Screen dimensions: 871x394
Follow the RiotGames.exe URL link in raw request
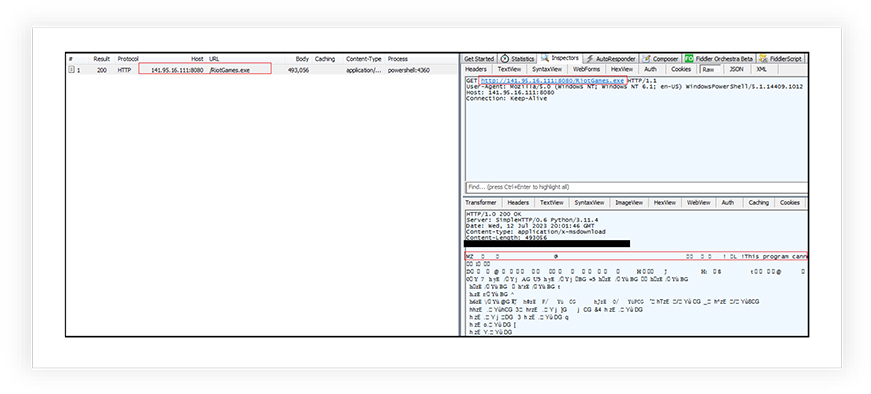pos(552,81)
